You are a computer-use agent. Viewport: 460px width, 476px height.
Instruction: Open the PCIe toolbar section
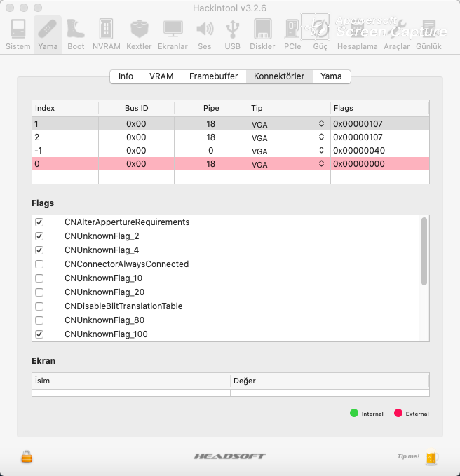[x=292, y=34]
